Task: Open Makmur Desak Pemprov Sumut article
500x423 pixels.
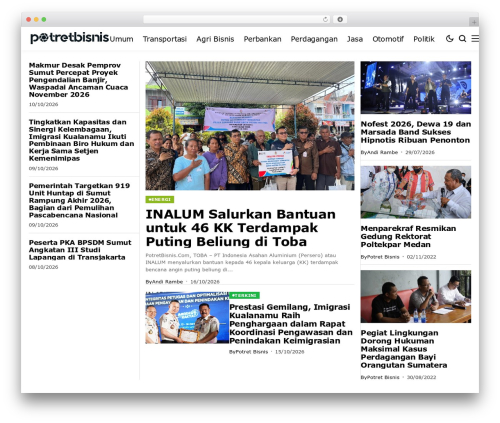Action: (78, 80)
